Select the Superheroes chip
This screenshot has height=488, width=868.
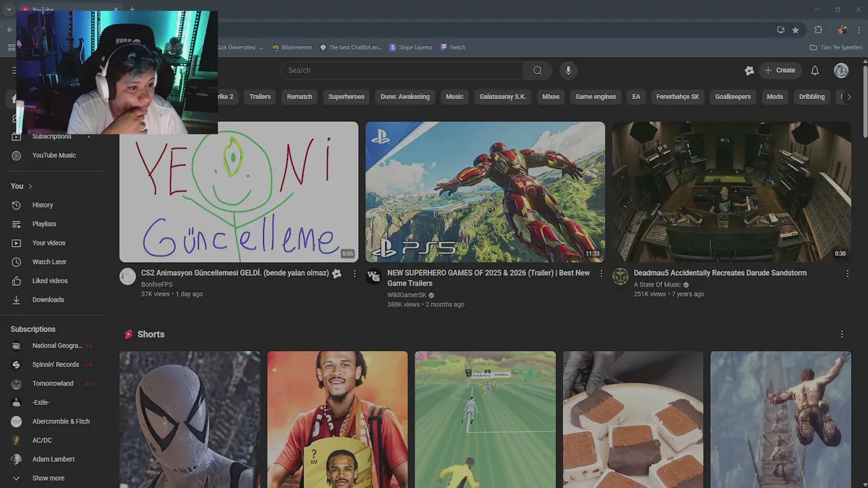click(347, 97)
